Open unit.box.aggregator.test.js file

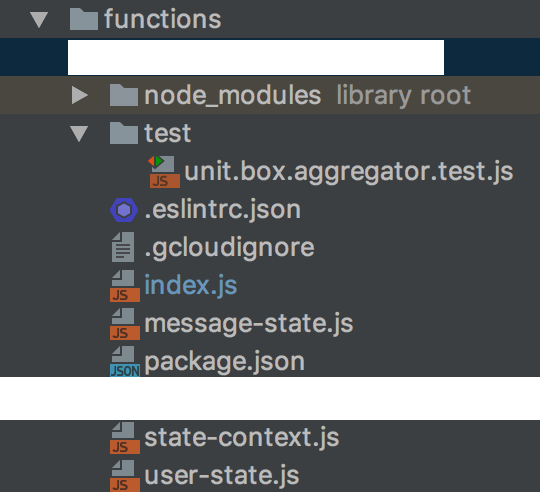349,171
